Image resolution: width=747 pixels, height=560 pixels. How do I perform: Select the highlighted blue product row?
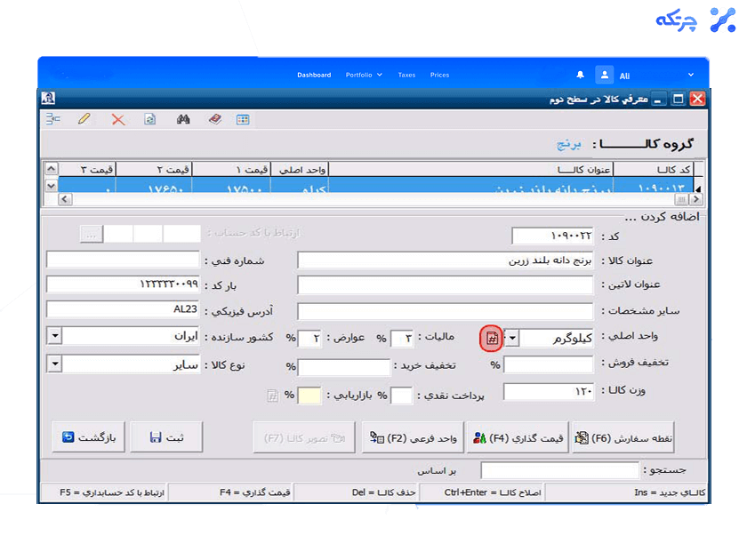tap(376, 185)
